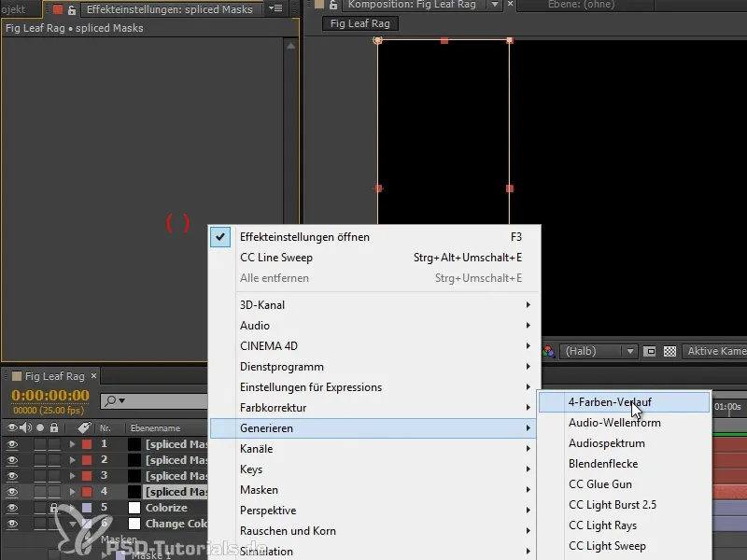Click the audio speaker column header icon
The image size is (747, 560).
pyautogui.click(x=26, y=427)
